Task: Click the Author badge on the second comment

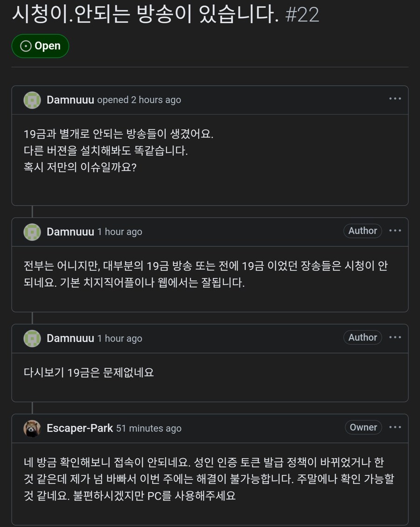Action: [x=363, y=231]
